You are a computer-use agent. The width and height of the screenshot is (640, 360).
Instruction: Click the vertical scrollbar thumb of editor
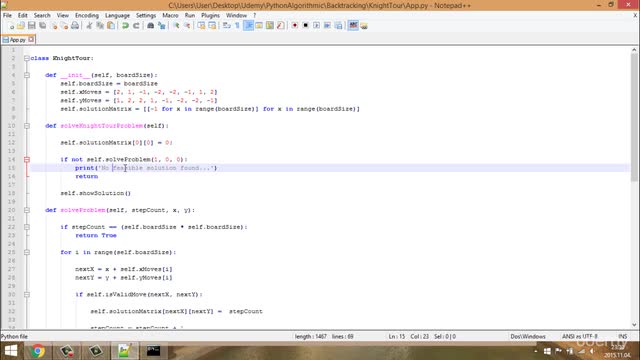point(634,118)
